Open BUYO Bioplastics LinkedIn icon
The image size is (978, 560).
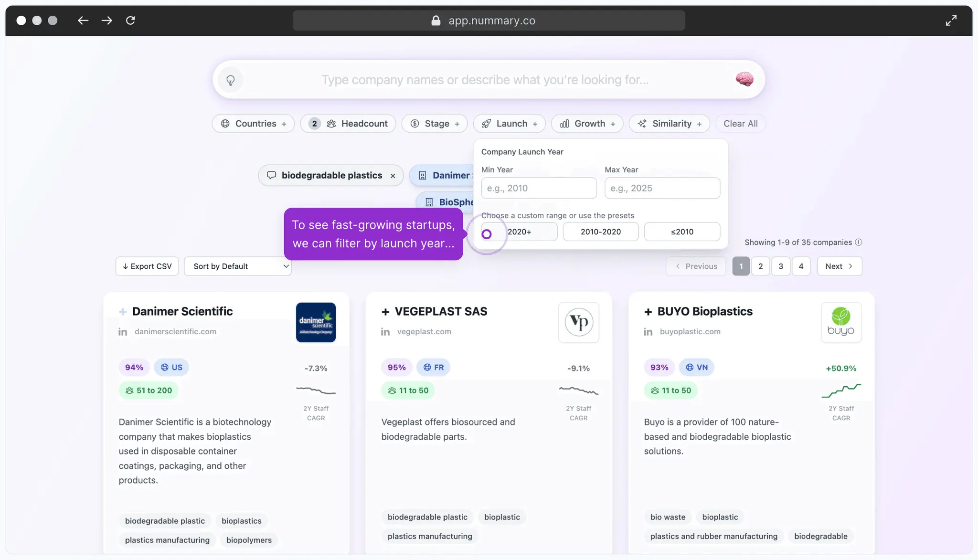click(x=648, y=332)
